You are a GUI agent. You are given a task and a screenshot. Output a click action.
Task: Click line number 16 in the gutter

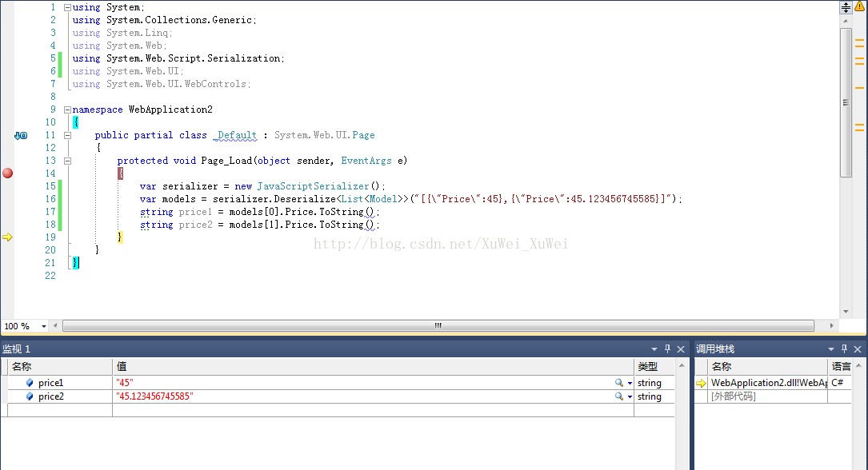click(50, 199)
